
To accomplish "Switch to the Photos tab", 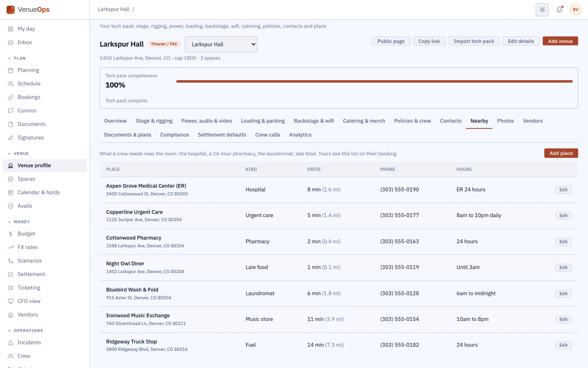I will (x=505, y=121).
